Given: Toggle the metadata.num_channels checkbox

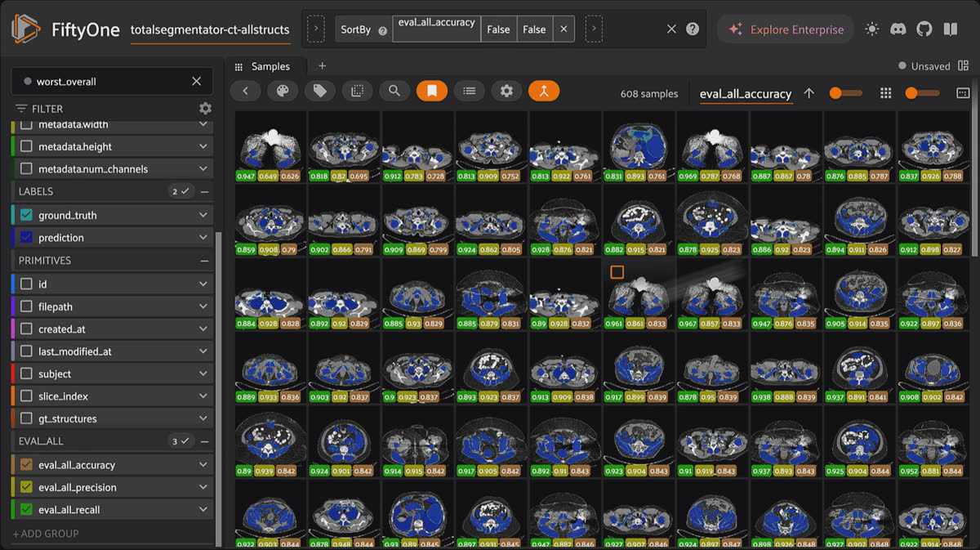Looking at the screenshot, I should click(x=26, y=169).
